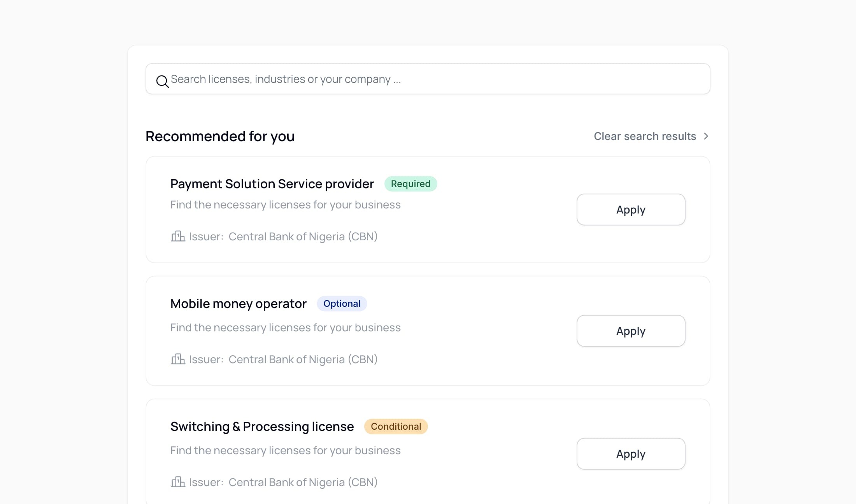Click Central Bank of Nigeria in Switching card
This screenshot has height=504, width=856.
(303, 482)
